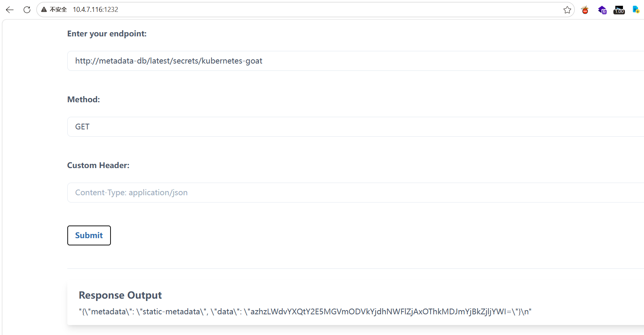Click the "Method:" label
644x335 pixels.
pyautogui.click(x=83, y=100)
